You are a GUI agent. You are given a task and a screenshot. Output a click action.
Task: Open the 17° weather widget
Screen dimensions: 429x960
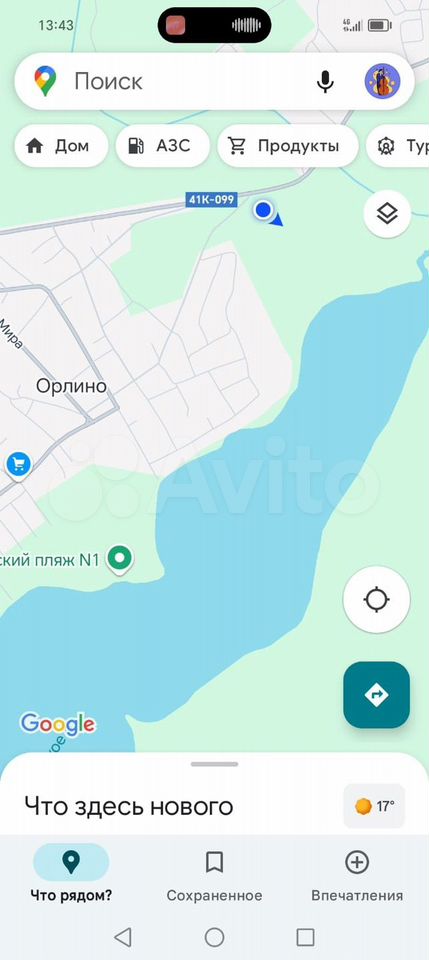tap(374, 806)
